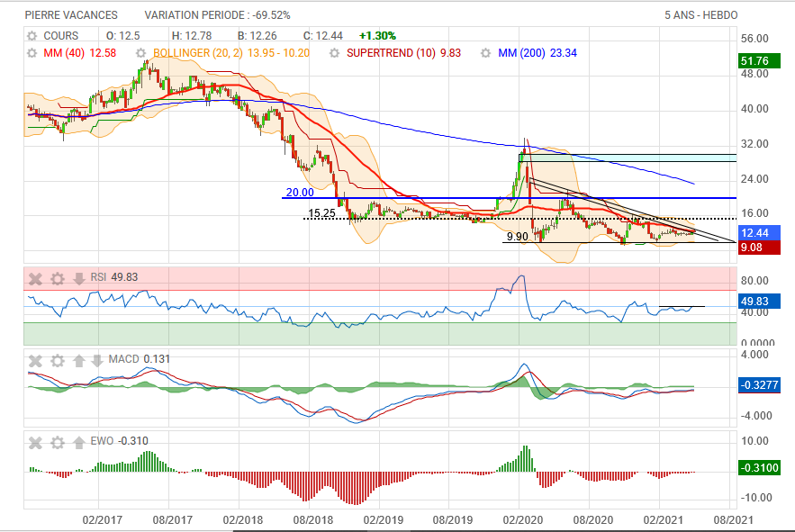Viewport: 795px width, 532px height.
Task: Move the RSI panel down
Action: coord(78,278)
